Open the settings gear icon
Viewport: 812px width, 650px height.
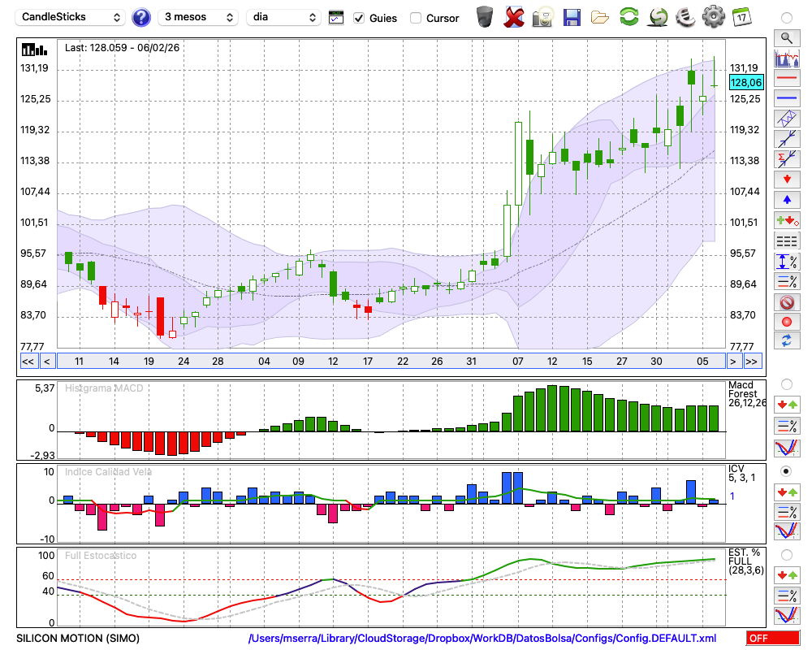[x=713, y=16]
